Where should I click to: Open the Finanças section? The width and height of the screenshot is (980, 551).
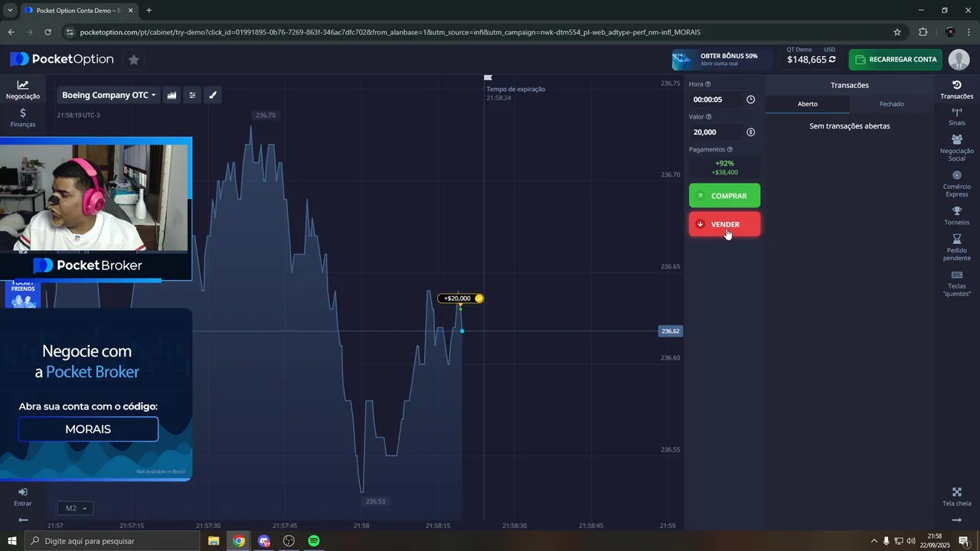tap(23, 118)
